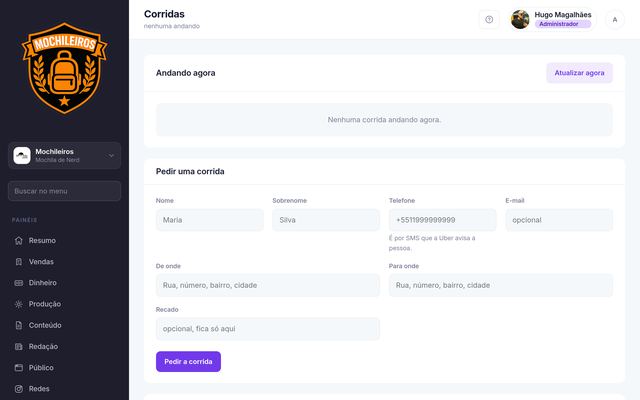Open the Hugo Magalhães profile menu

click(552, 19)
